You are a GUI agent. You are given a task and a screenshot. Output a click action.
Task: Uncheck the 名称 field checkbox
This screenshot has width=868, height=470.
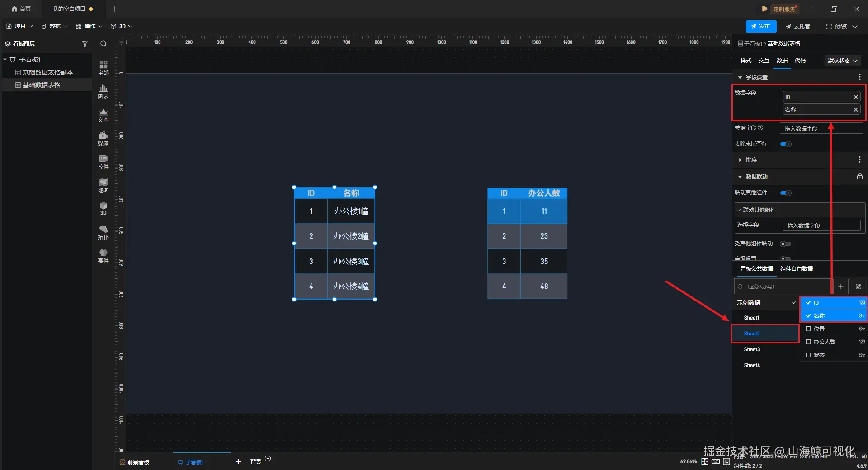[x=808, y=316]
